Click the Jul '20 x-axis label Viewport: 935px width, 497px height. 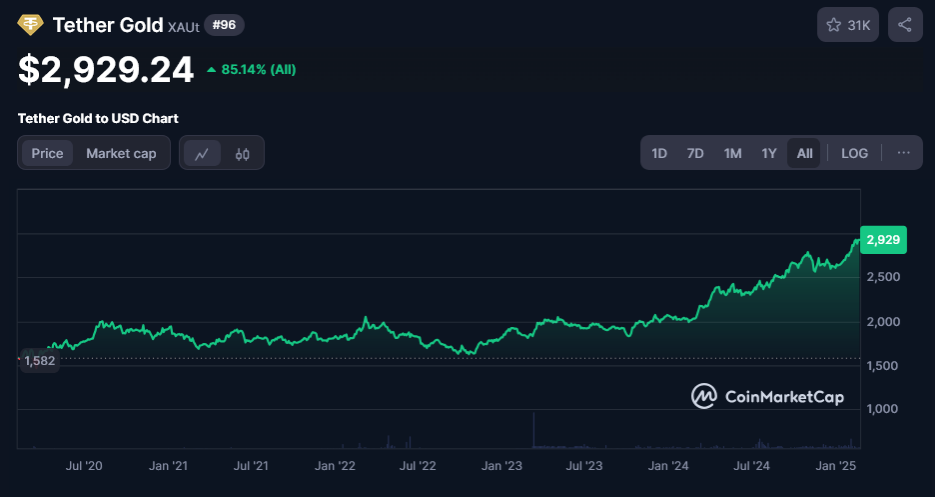coord(84,465)
